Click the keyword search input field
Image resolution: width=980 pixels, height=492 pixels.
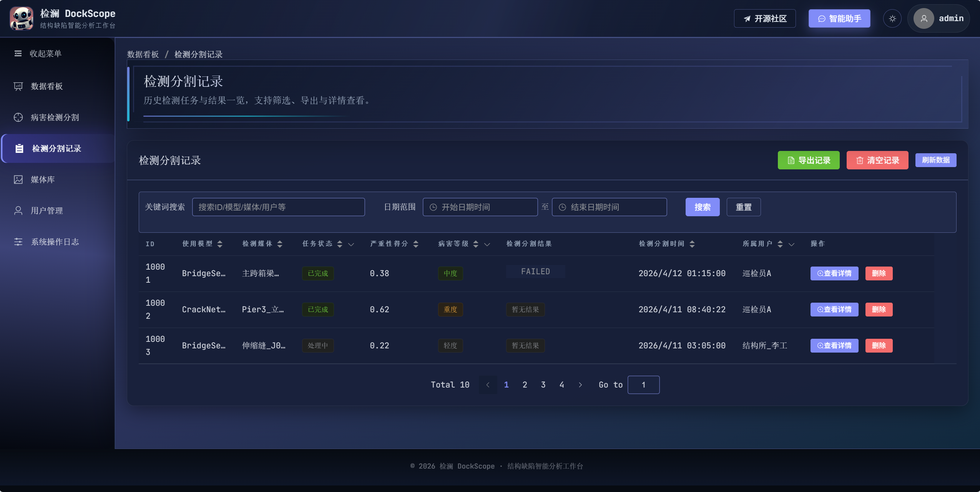click(x=278, y=207)
